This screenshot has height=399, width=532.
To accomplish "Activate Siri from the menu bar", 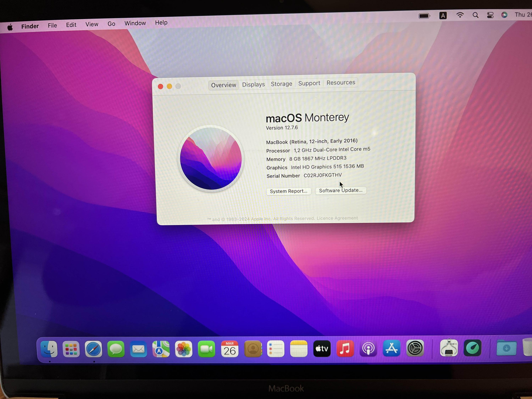I will tap(504, 15).
